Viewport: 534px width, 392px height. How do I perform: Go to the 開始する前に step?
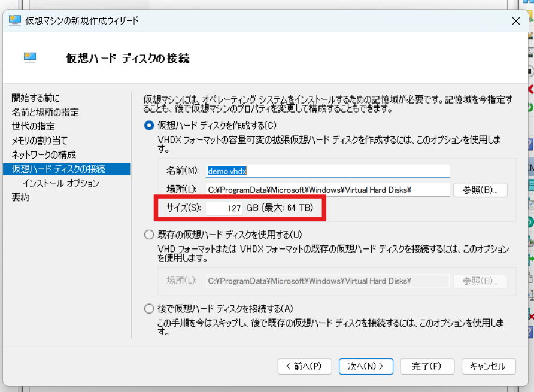[35, 98]
